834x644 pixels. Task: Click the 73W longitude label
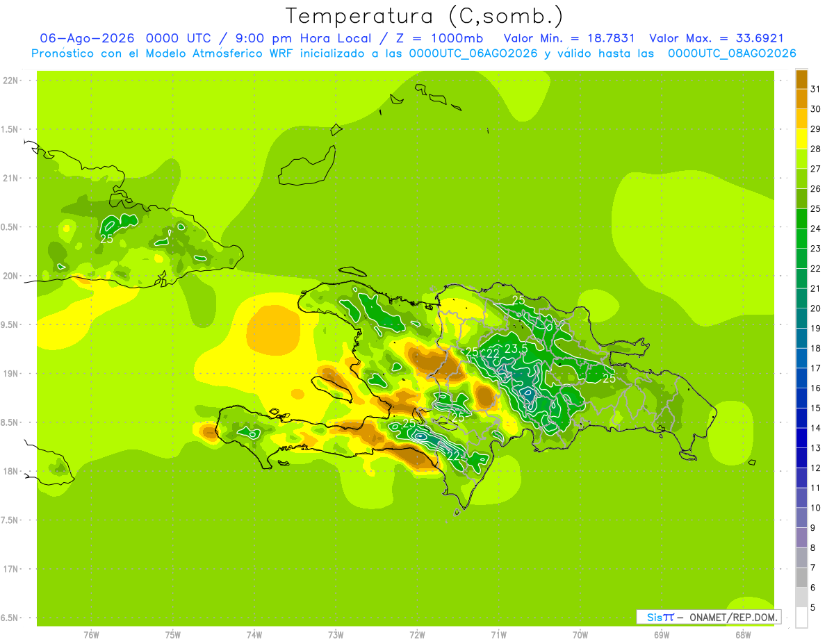[x=336, y=635]
